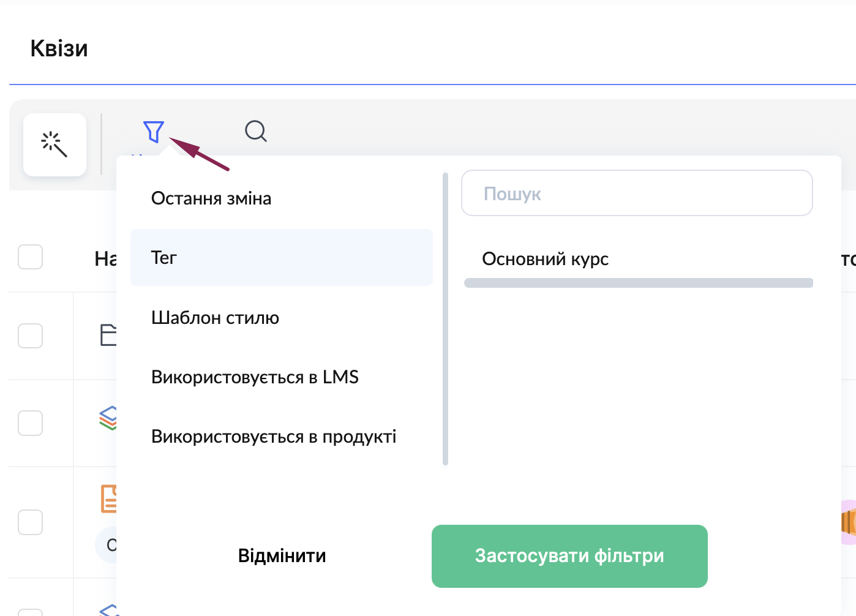Click the magic wand button
Viewport: 856px width, 616px height.
(x=54, y=145)
